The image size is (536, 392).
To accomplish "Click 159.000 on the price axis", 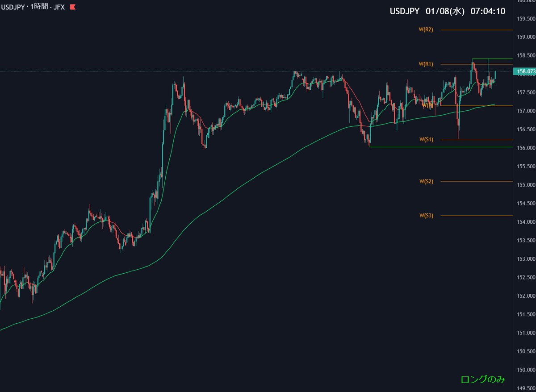I will click(526, 37).
